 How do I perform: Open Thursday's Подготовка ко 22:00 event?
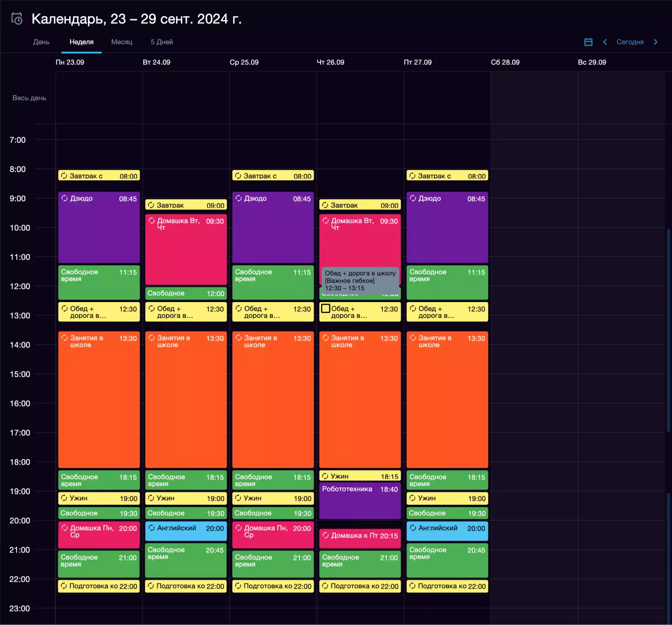pyautogui.click(x=360, y=586)
